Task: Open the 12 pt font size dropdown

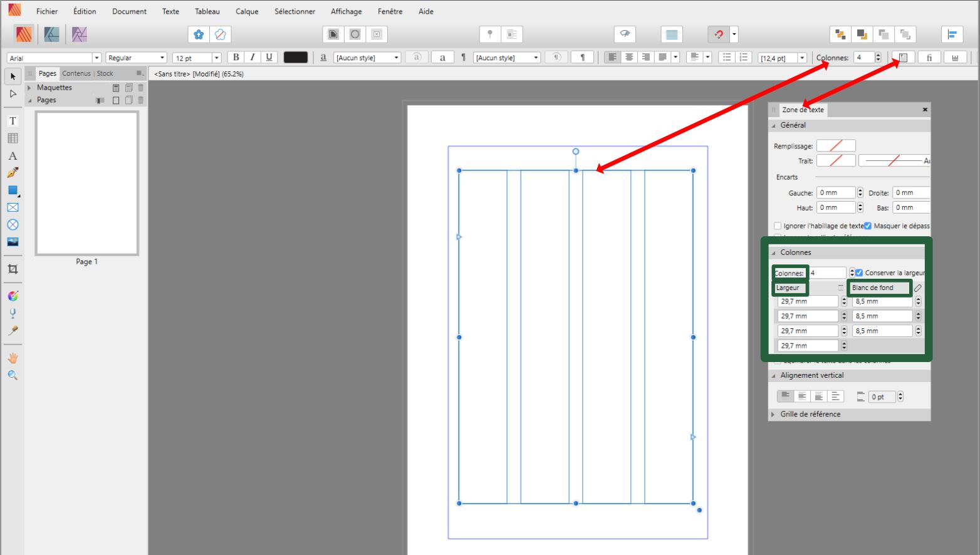Action: [x=217, y=58]
